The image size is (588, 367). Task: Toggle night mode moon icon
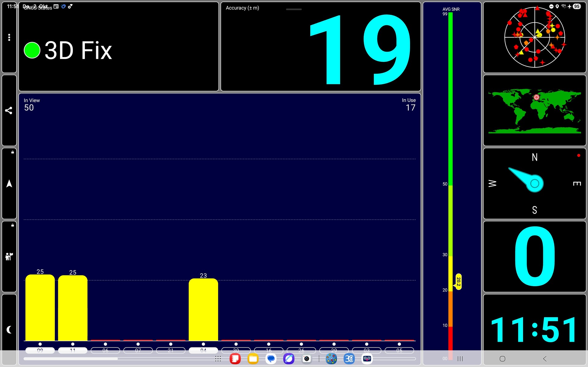pyautogui.click(x=9, y=330)
